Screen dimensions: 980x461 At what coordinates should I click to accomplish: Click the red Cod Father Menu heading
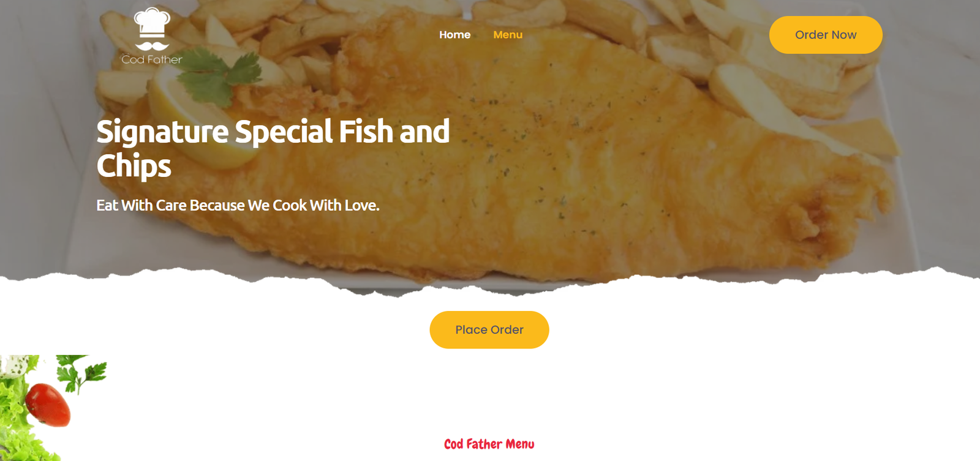pyautogui.click(x=489, y=444)
